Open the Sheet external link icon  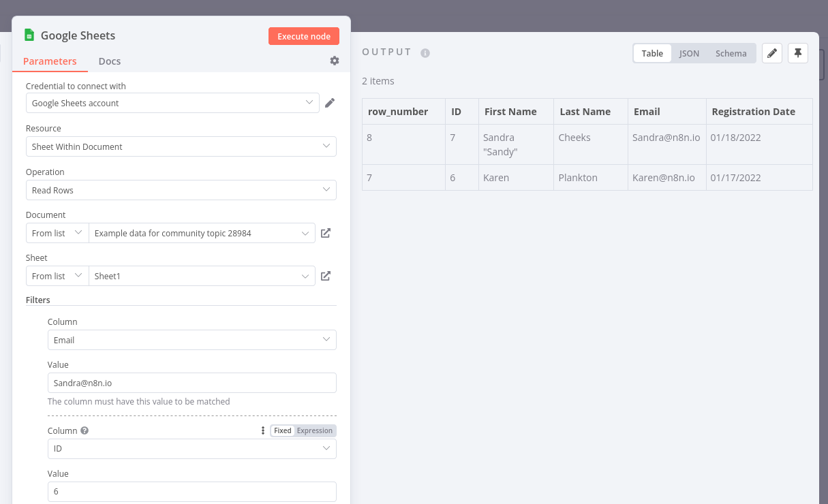(326, 276)
